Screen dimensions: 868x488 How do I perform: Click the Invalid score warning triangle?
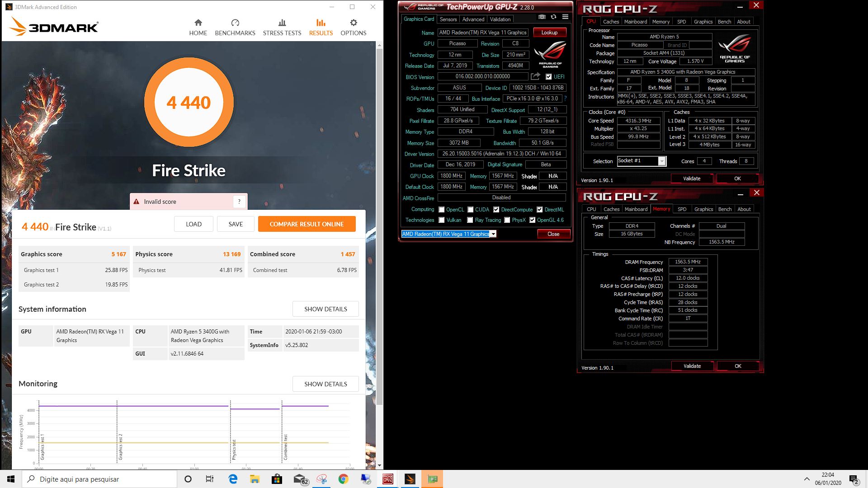coord(136,202)
